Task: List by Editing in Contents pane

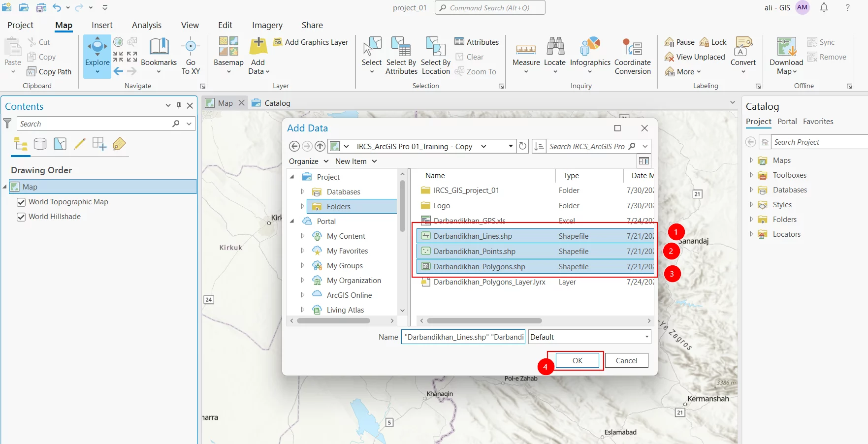Action: click(x=80, y=144)
